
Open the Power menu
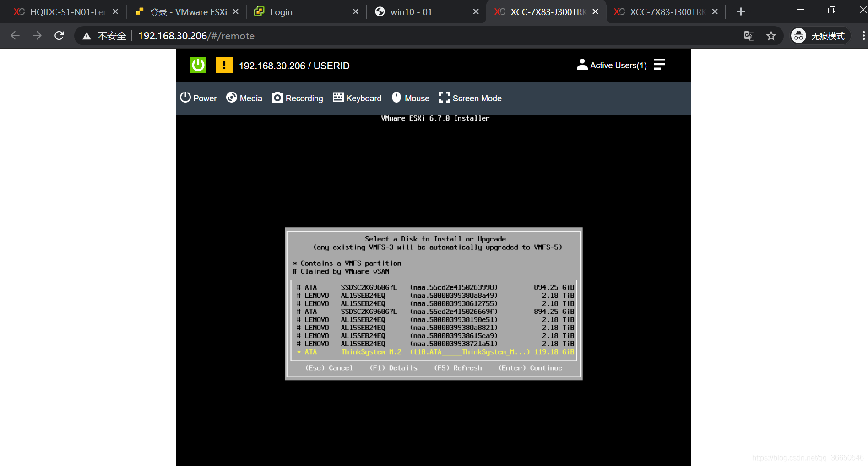(198, 98)
